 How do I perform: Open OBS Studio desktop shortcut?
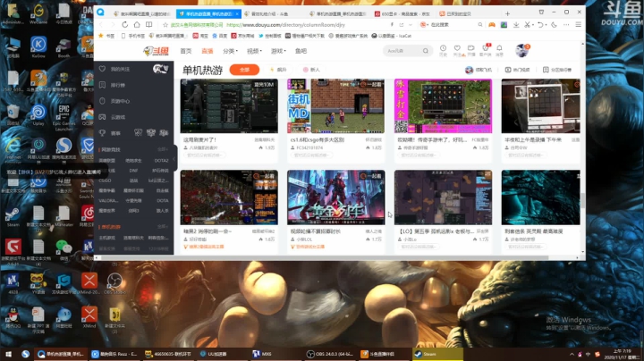pyautogui.click(x=115, y=284)
